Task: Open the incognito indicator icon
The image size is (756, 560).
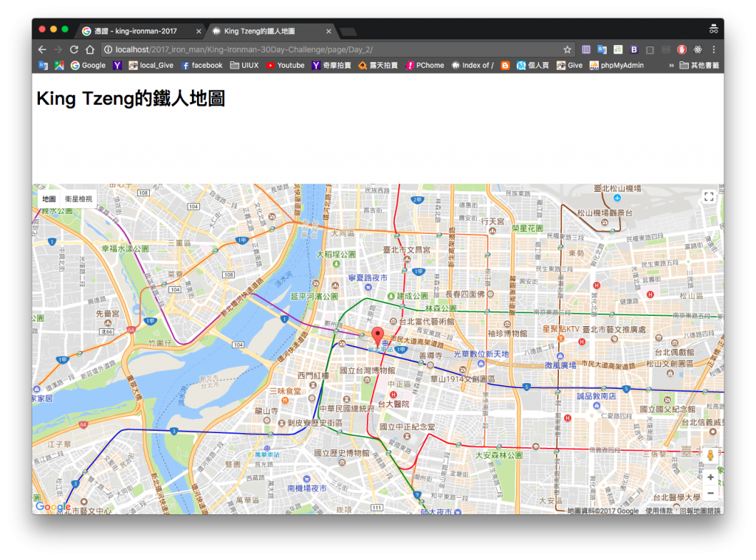Action: coord(714,30)
